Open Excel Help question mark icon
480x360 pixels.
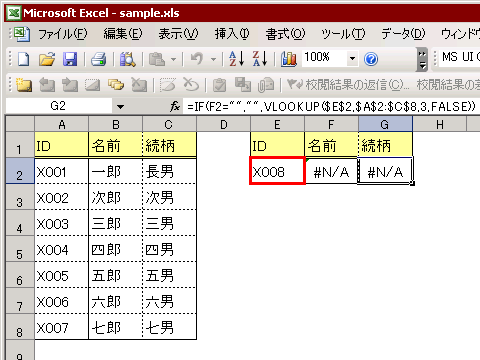tap(371, 59)
